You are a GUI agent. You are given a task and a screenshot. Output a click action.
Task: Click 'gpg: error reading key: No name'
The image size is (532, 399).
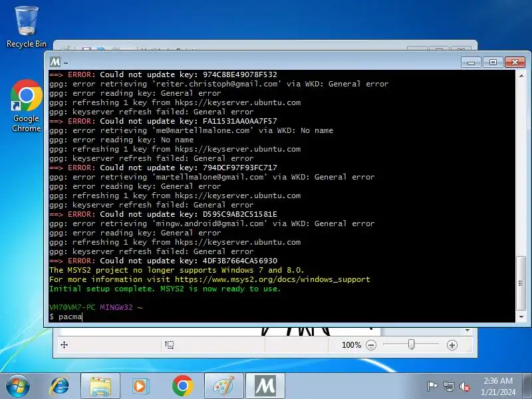(121, 140)
